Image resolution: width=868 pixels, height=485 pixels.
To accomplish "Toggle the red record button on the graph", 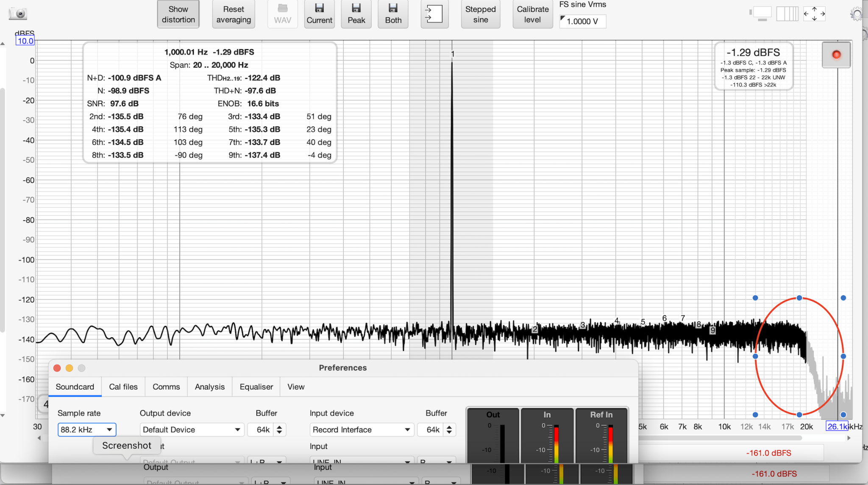I will tap(836, 55).
